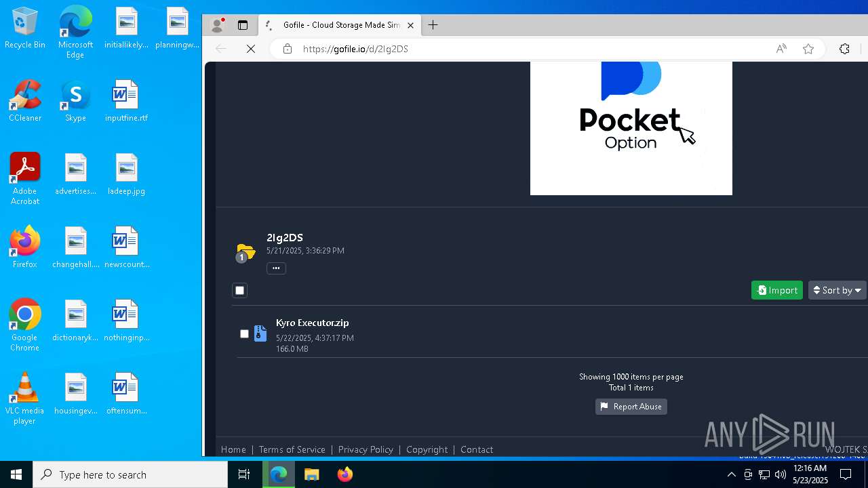Check the Kyro Executor.zip checkbox
Image resolution: width=868 pixels, height=488 pixels.
[x=244, y=333]
